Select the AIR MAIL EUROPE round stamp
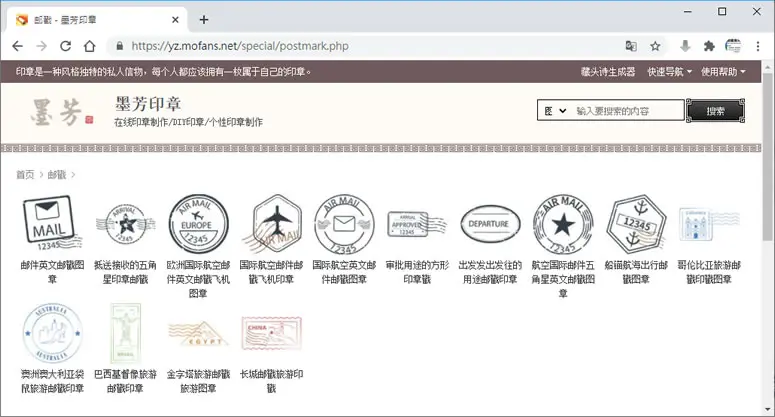The image size is (775, 417). [x=198, y=223]
